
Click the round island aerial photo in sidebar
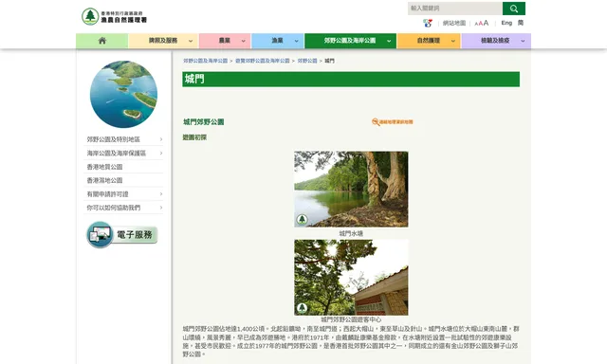(x=123, y=94)
